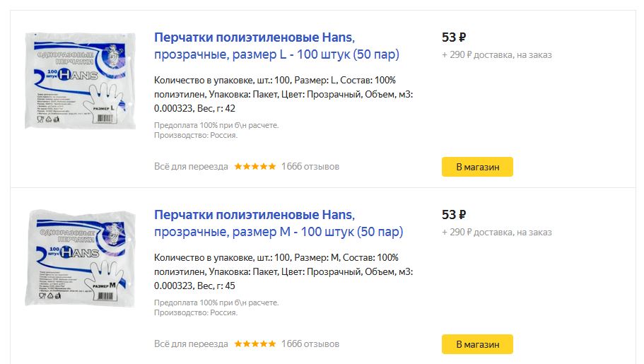
Task: Click the size L description with weight 42 g
Action: pyautogui.click(x=283, y=94)
